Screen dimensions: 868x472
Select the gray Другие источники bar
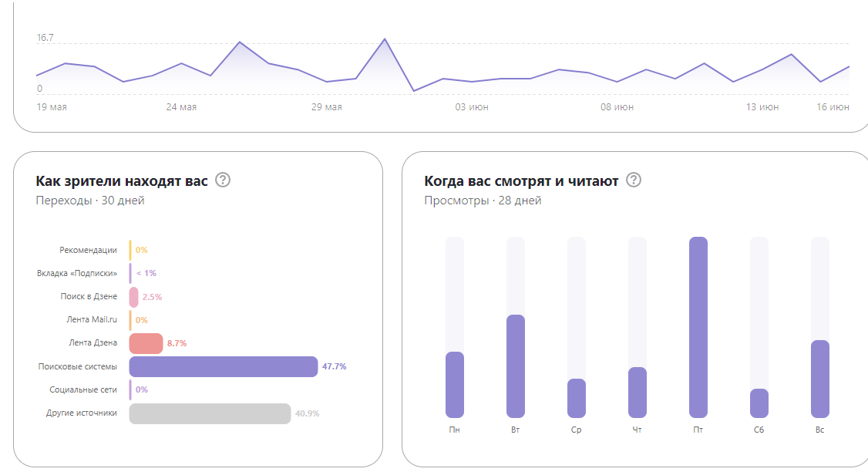(x=208, y=414)
